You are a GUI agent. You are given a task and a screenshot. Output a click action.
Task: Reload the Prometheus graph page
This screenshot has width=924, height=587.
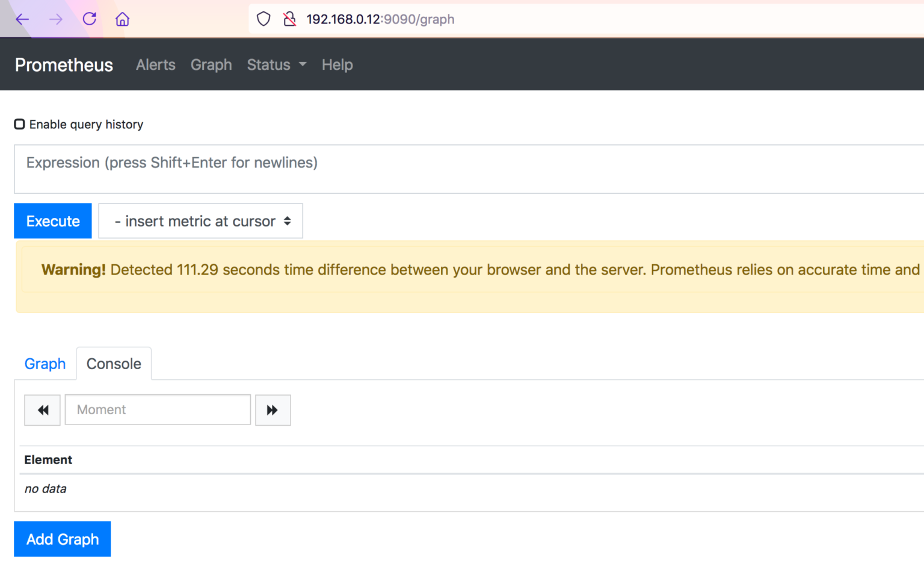(89, 19)
